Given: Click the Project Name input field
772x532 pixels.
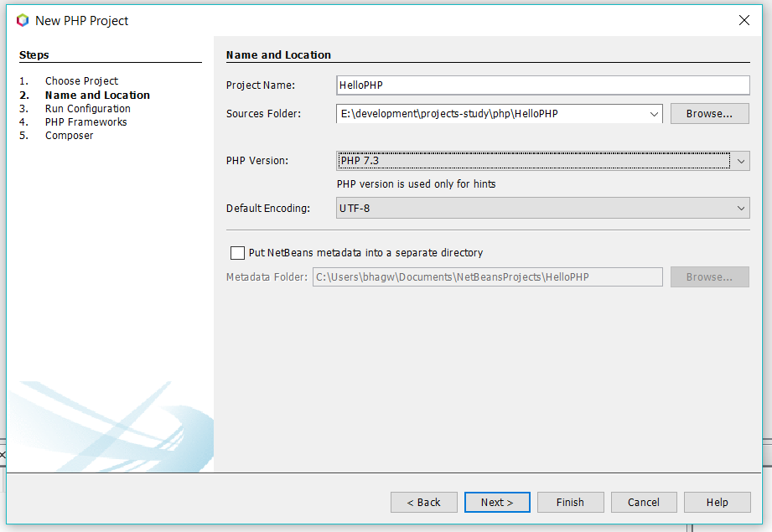Looking at the screenshot, I should [543, 85].
